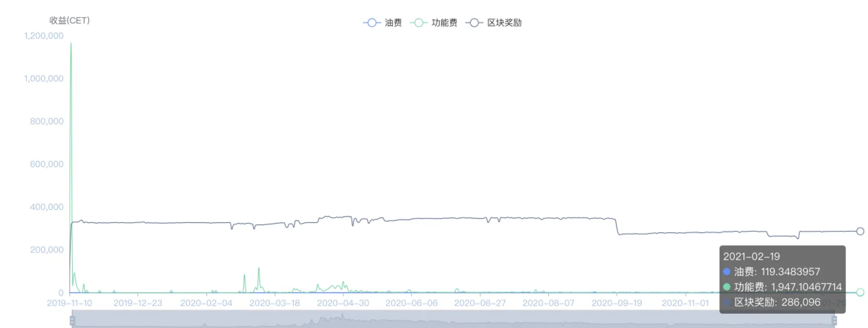Image resolution: width=868 pixels, height=328 pixels.
Task: Click x-axis label 2020-04-30
Action: coord(343,303)
